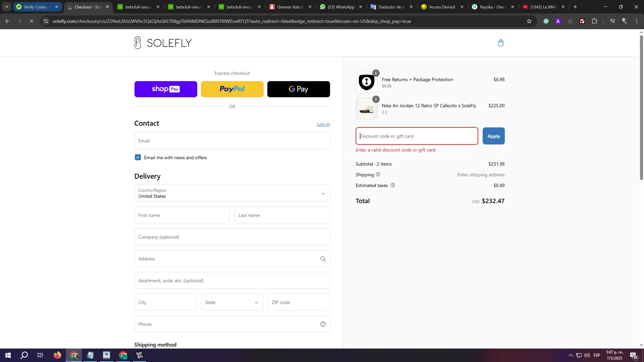This screenshot has width=644, height=362.
Task: Click the purple A extension icon
Action: 558,21
